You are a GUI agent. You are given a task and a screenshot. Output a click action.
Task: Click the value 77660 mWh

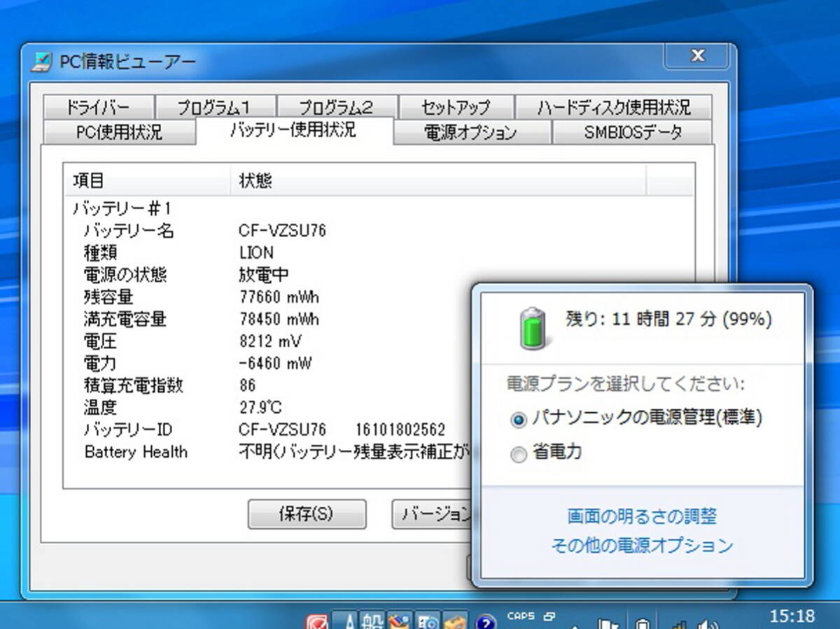click(x=279, y=297)
